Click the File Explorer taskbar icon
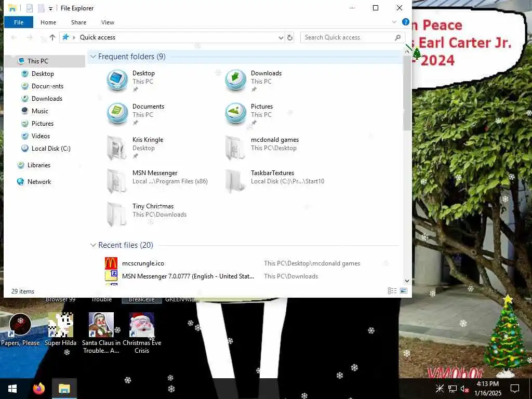This screenshot has height=399, width=532. (64, 389)
